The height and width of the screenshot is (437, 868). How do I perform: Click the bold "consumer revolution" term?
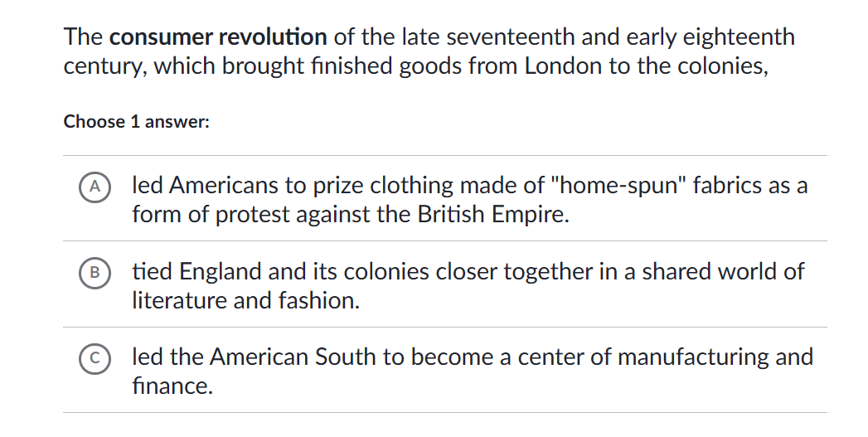(218, 37)
